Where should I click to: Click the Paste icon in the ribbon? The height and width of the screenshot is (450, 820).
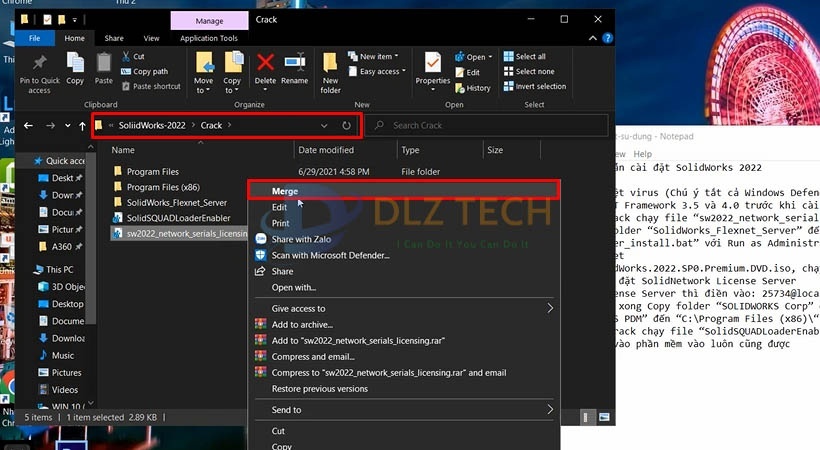pyautogui.click(x=104, y=67)
